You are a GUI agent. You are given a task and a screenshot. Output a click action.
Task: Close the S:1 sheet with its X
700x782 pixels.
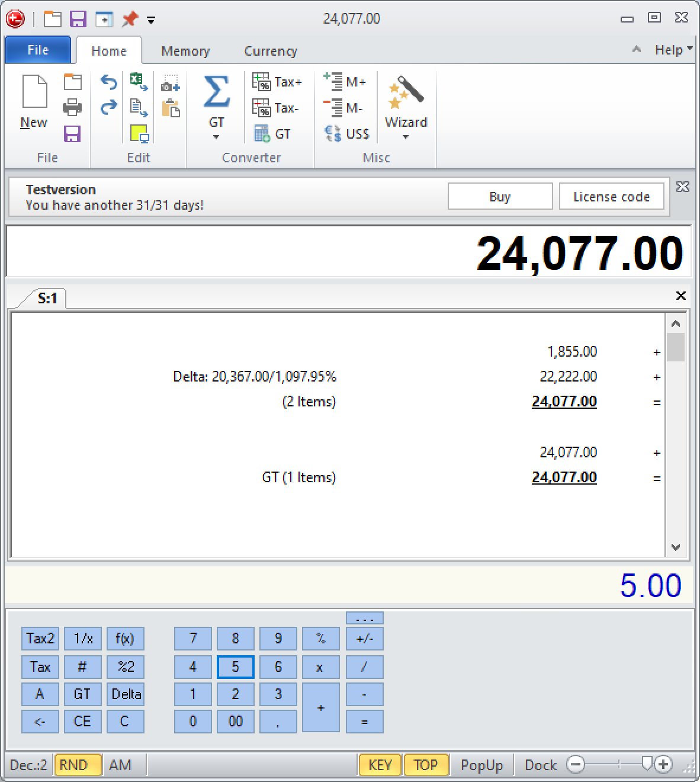pyautogui.click(x=681, y=296)
